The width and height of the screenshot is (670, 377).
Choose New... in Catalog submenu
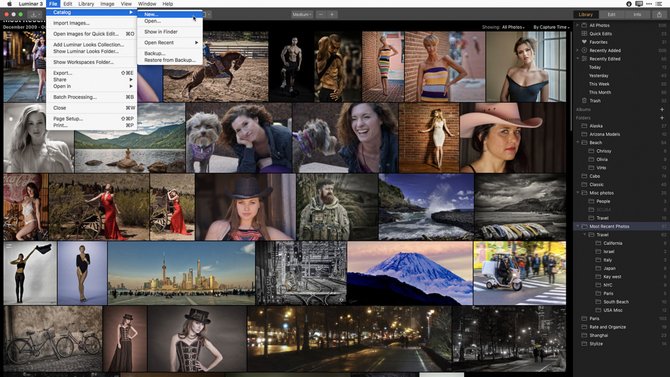coord(170,14)
